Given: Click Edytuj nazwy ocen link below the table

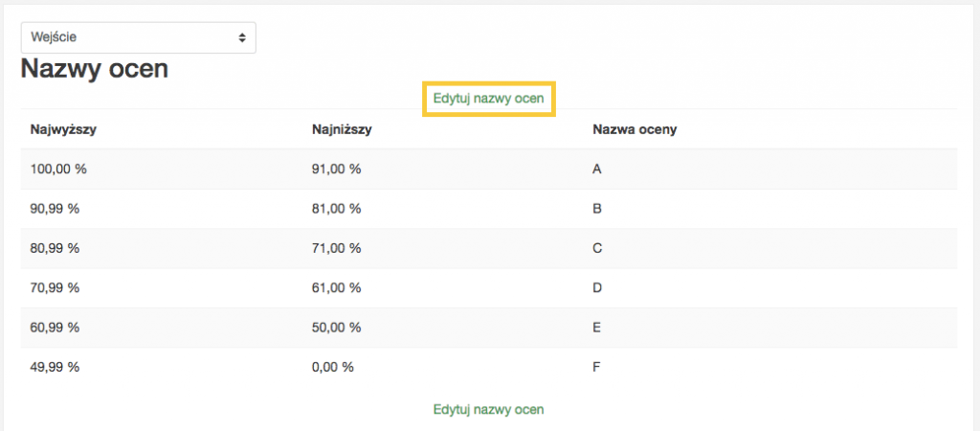Looking at the screenshot, I should [x=488, y=410].
